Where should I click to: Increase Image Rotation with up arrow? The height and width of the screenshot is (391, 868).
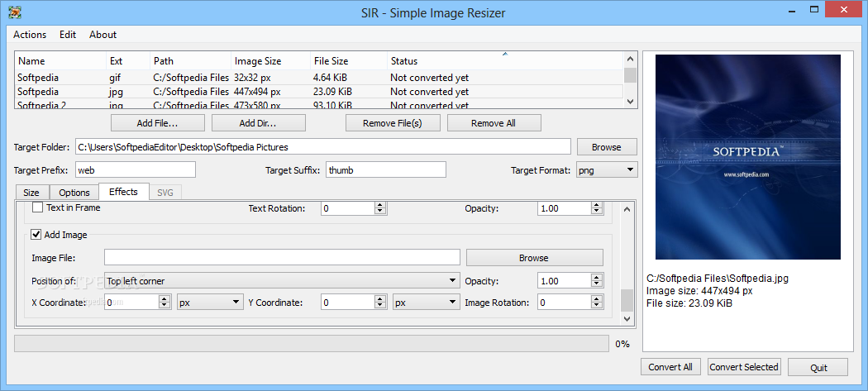click(x=597, y=299)
